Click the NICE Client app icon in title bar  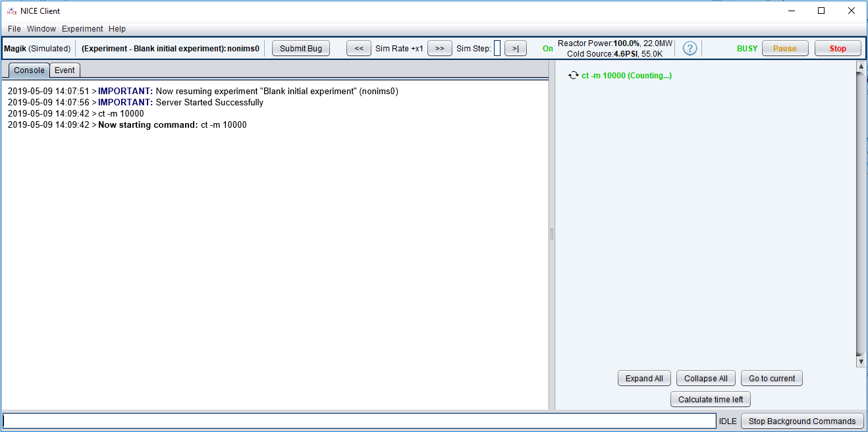point(11,11)
